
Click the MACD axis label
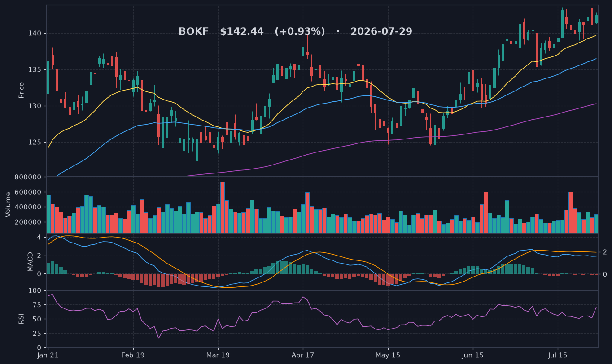click(30, 262)
